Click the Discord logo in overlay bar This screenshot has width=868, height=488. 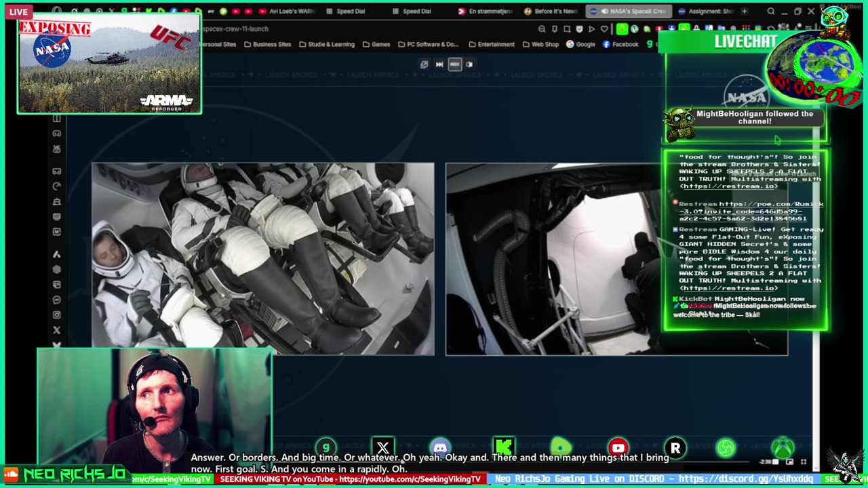[x=440, y=448]
